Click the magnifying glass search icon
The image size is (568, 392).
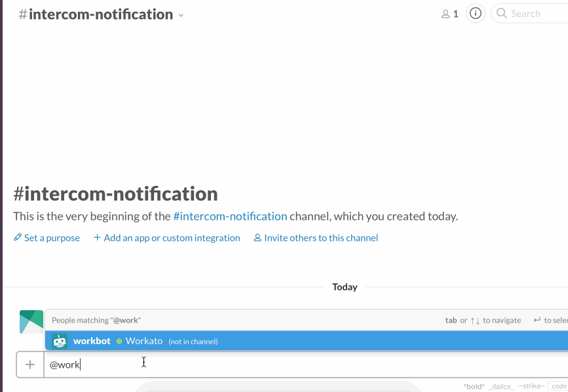502,13
